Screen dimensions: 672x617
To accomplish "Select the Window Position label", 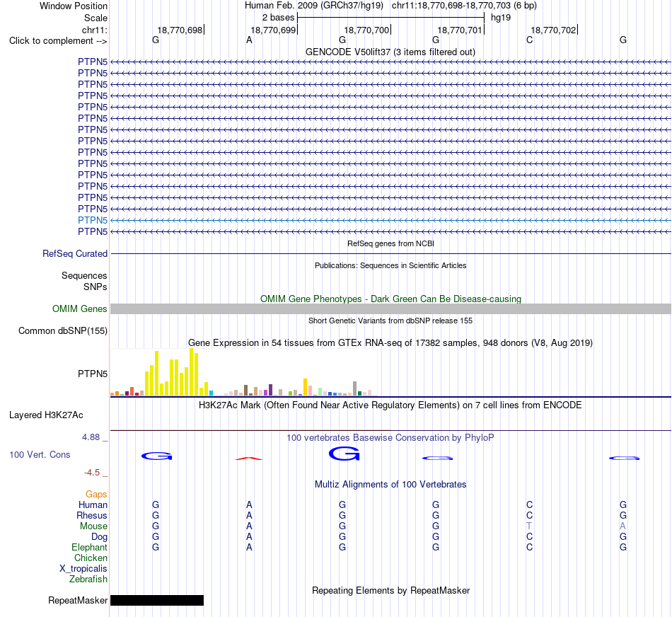I will coord(74,6).
